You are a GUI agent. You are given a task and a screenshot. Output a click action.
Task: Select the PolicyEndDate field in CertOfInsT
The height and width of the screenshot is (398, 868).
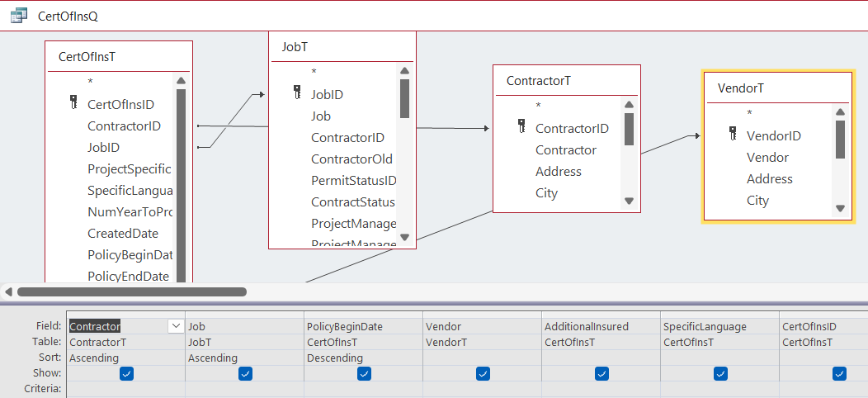point(128,276)
